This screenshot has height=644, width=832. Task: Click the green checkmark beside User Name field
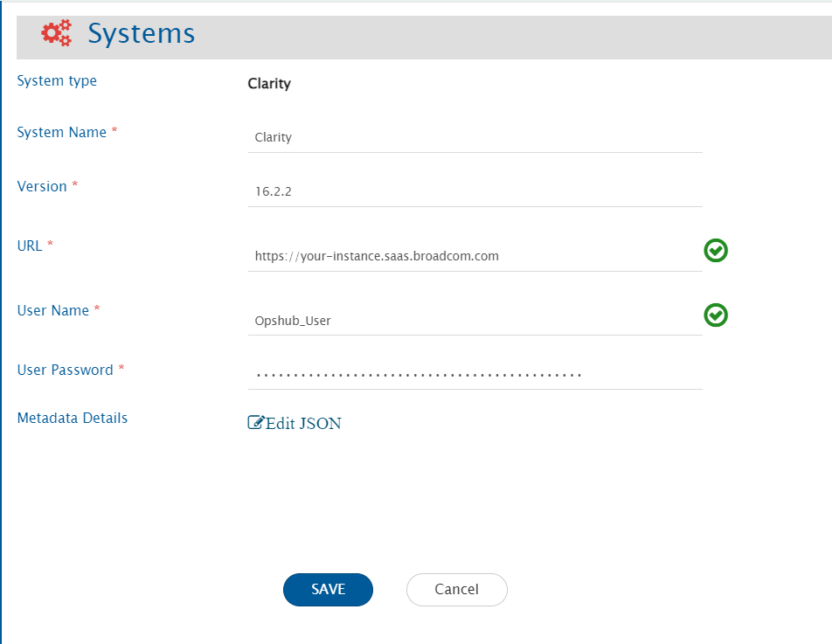tap(716, 315)
